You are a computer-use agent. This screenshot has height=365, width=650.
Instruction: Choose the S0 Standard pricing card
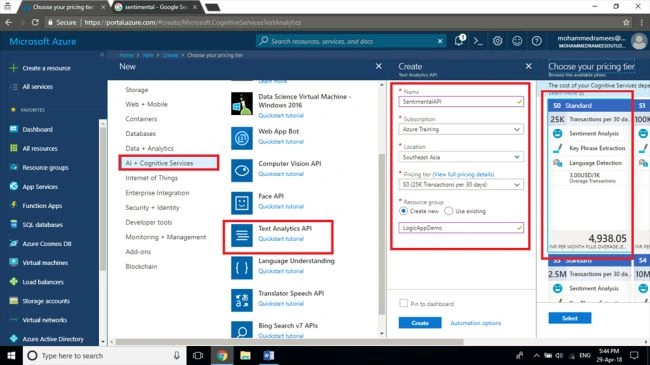[x=589, y=175]
